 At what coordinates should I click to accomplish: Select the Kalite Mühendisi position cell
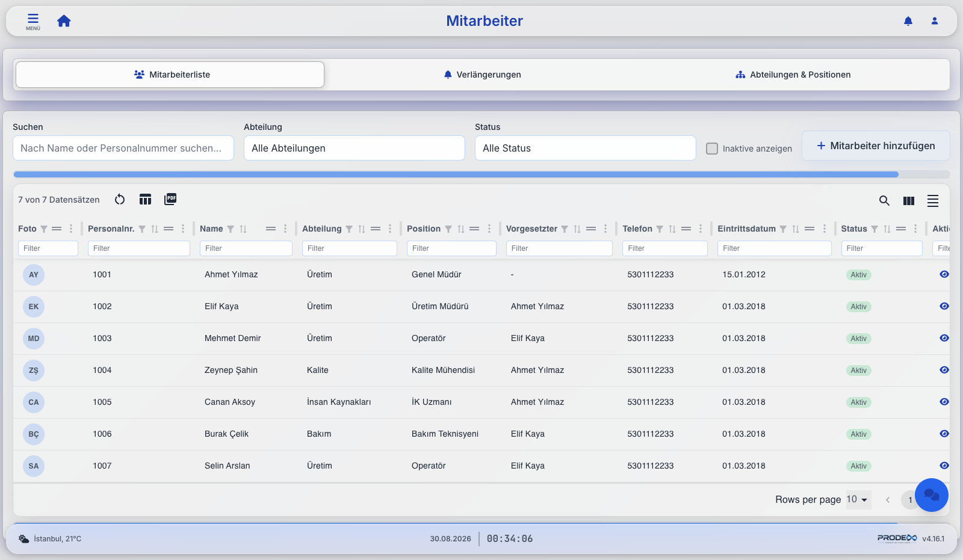click(x=443, y=370)
